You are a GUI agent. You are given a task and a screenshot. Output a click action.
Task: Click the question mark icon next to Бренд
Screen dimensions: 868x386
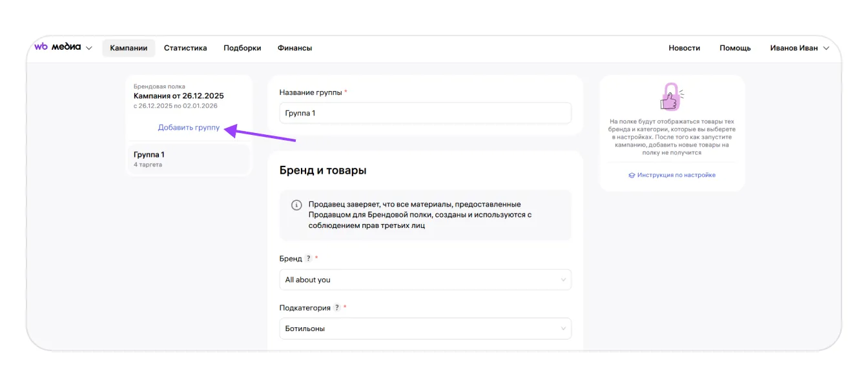(x=308, y=259)
